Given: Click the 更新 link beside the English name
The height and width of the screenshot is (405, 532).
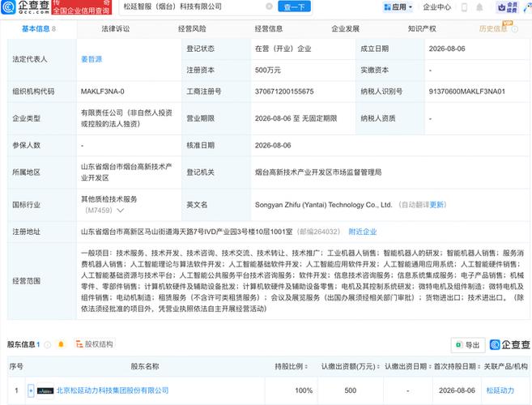Looking at the screenshot, I should click(436, 205).
